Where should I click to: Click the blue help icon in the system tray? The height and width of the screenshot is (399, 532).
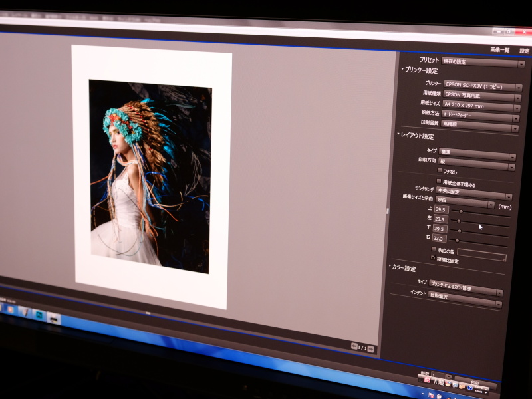pos(469,387)
